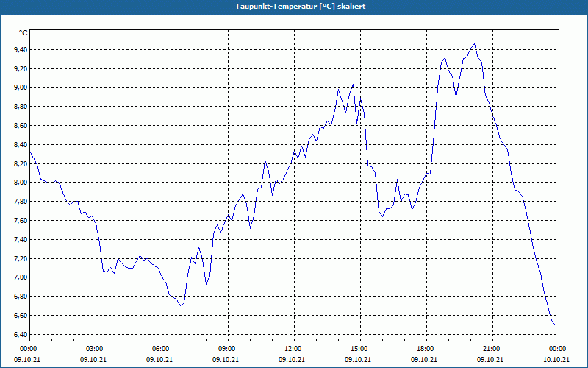Click the 18:00 time label
This screenshot has height=368, width=588.
click(x=426, y=349)
